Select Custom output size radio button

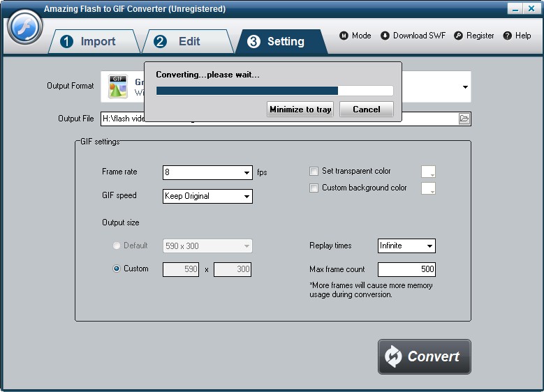tap(117, 269)
